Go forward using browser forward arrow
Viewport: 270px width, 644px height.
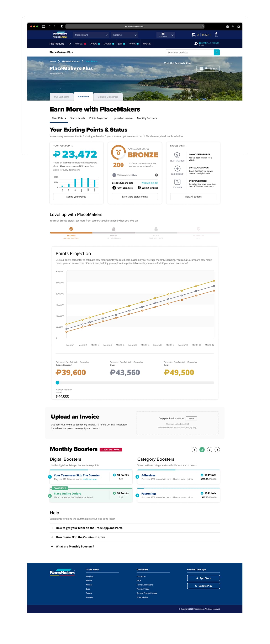click(55, 26)
